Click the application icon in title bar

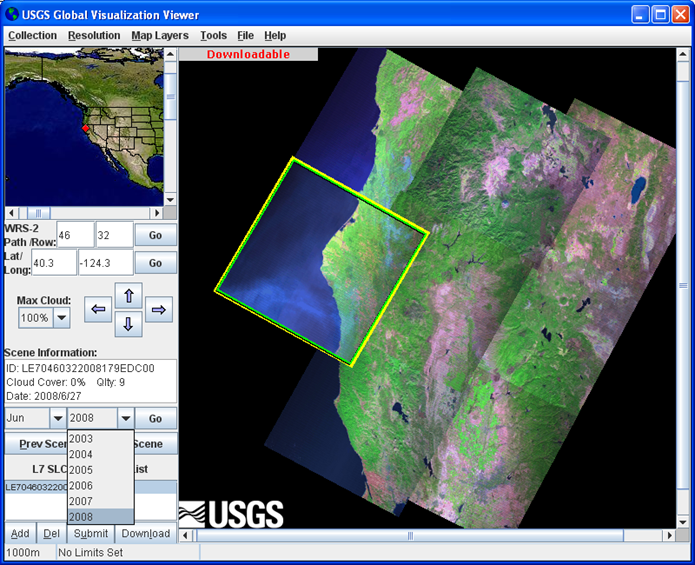pos(12,14)
